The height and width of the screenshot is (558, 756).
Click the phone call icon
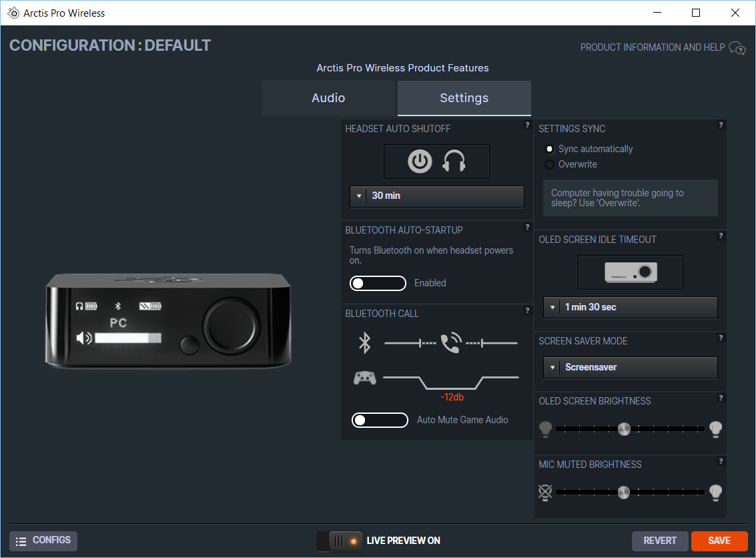tap(451, 343)
